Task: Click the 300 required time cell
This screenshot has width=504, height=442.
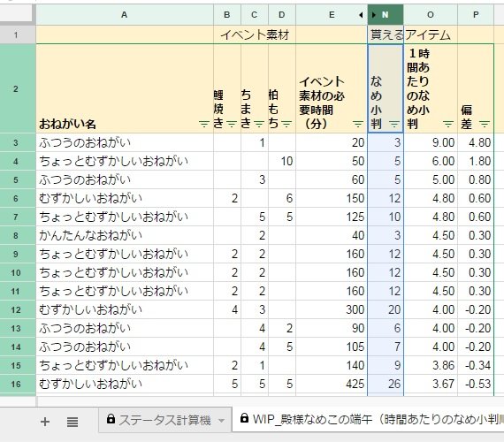Action: [332, 310]
